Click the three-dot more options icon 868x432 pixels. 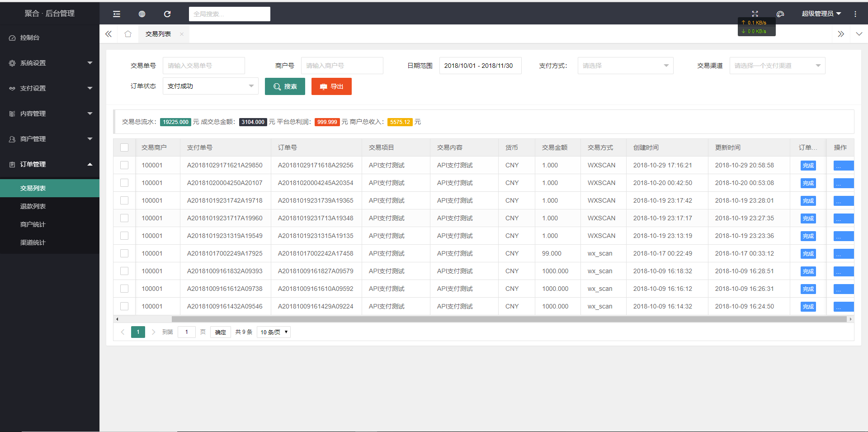pyautogui.click(x=855, y=14)
